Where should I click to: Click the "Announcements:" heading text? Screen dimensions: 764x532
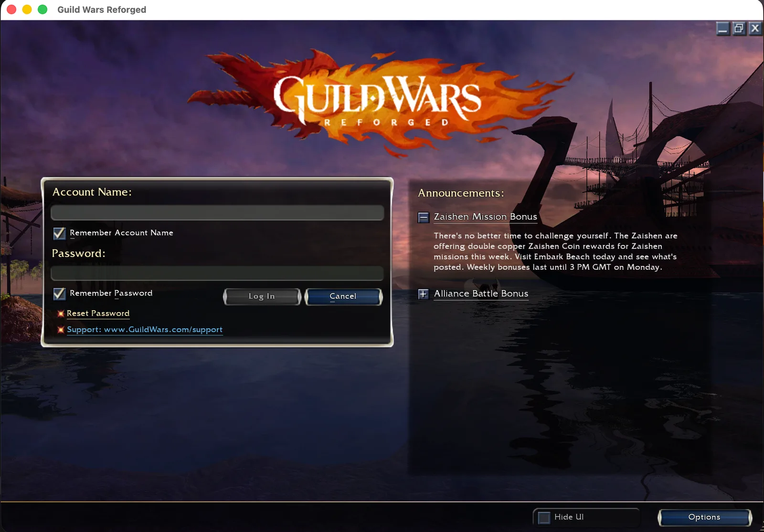coord(461,193)
